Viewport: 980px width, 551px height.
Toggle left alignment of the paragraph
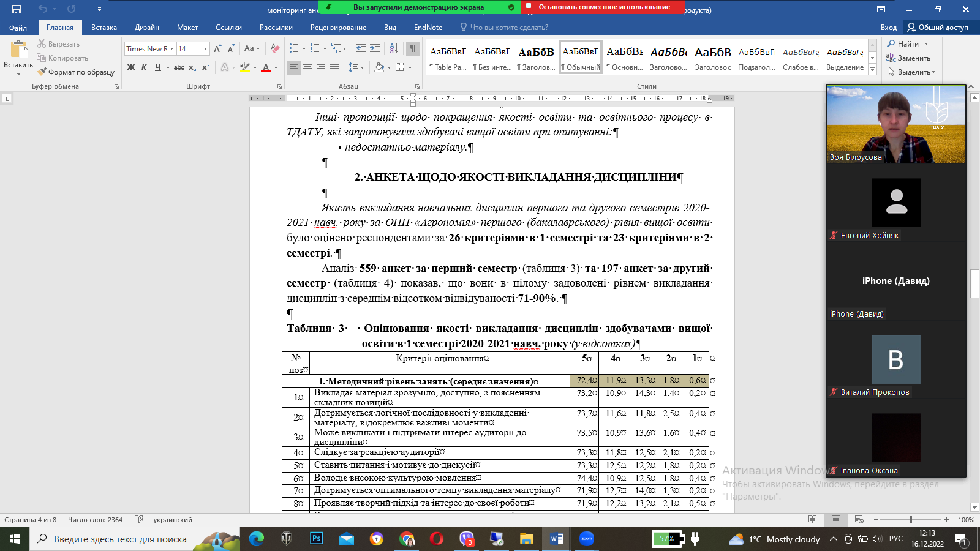point(294,67)
